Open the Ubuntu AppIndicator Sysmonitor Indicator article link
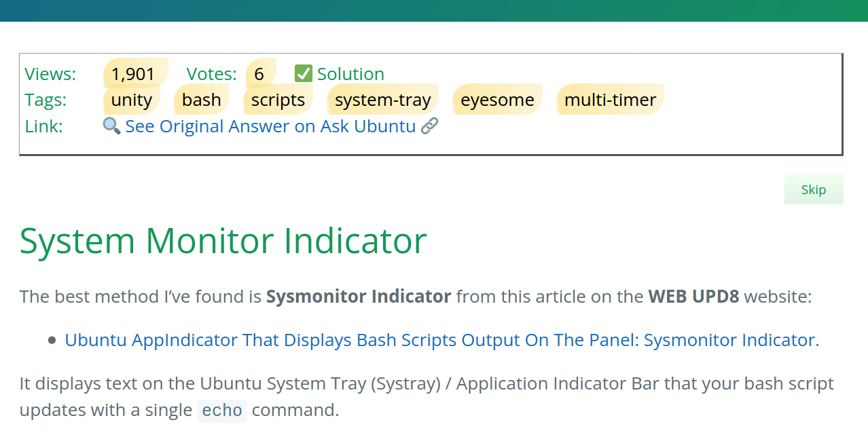Screen dimensions: 868x435 (x=441, y=340)
